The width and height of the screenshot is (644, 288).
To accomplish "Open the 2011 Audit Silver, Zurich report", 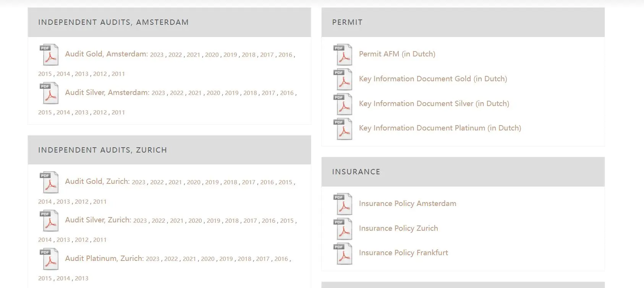I will [x=100, y=240].
